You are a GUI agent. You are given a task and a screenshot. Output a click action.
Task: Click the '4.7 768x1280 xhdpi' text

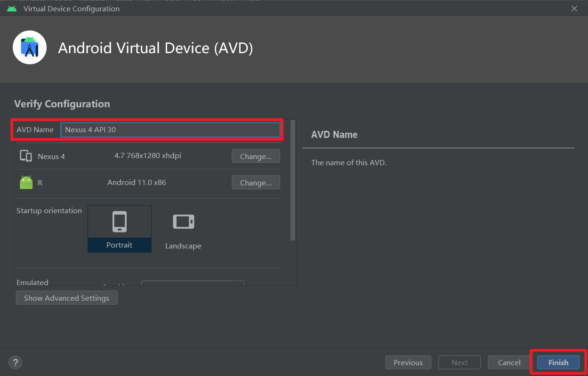(x=148, y=156)
